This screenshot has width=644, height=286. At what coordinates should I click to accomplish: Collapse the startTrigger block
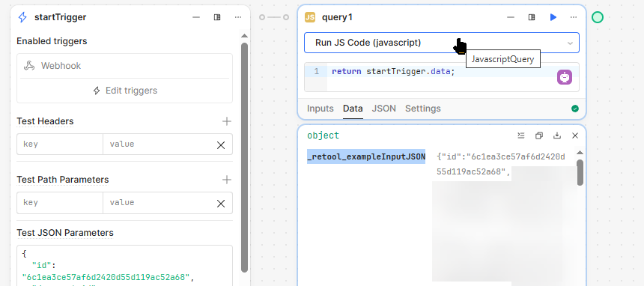(196, 17)
